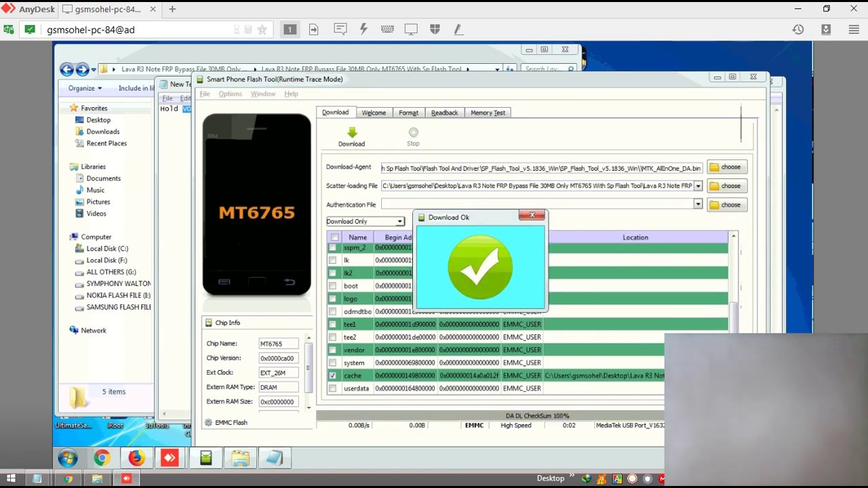868x488 pixels.
Task: Close the Download Ok dialog
Action: pyautogui.click(x=532, y=215)
